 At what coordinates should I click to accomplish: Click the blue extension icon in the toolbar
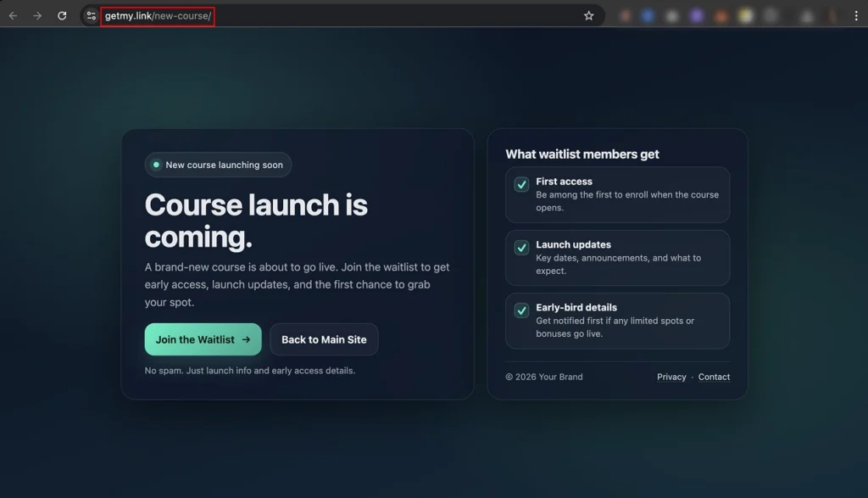pyautogui.click(x=648, y=14)
